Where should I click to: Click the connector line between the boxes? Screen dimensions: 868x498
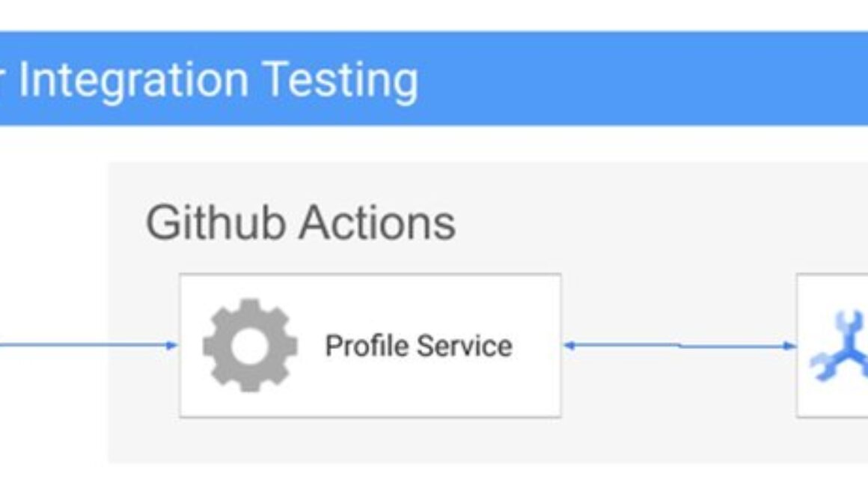tap(679, 346)
